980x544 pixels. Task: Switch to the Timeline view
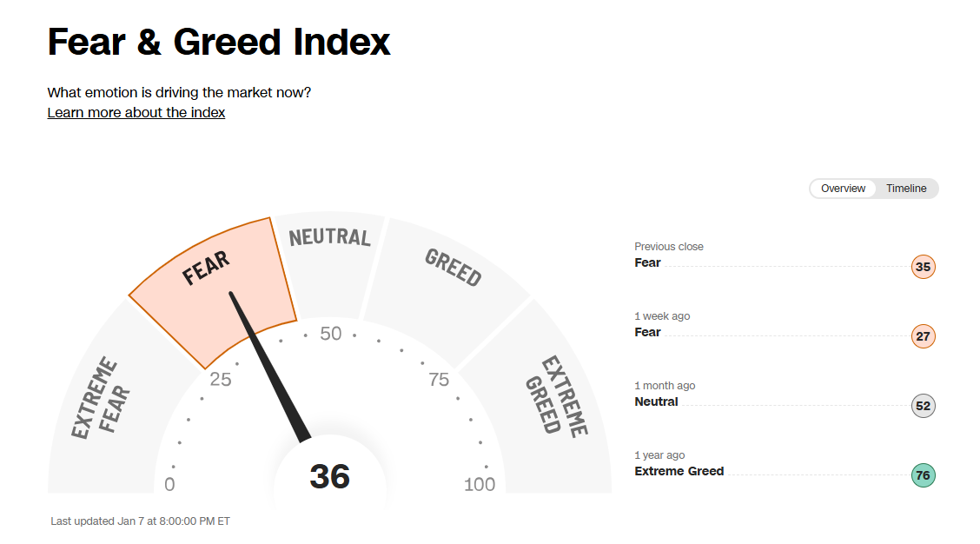(905, 189)
